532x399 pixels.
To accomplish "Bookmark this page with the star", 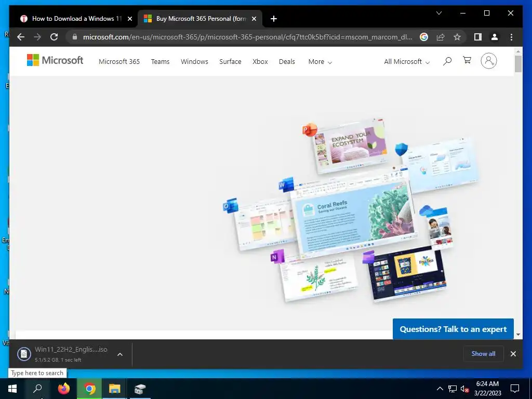I will tap(457, 37).
